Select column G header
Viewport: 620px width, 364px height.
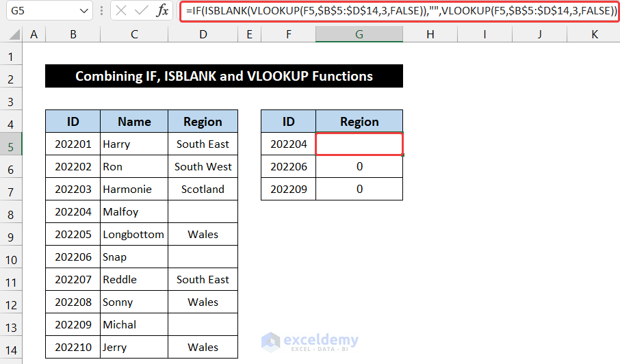click(x=359, y=34)
